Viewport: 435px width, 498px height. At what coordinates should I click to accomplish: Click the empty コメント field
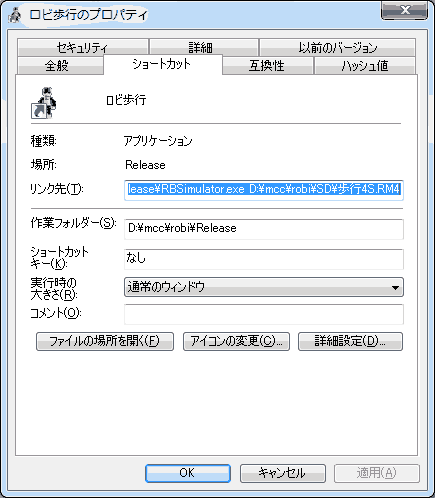pos(264,314)
